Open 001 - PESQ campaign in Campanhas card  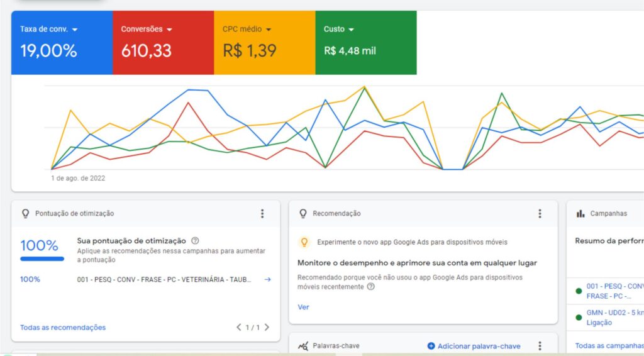pos(615,291)
